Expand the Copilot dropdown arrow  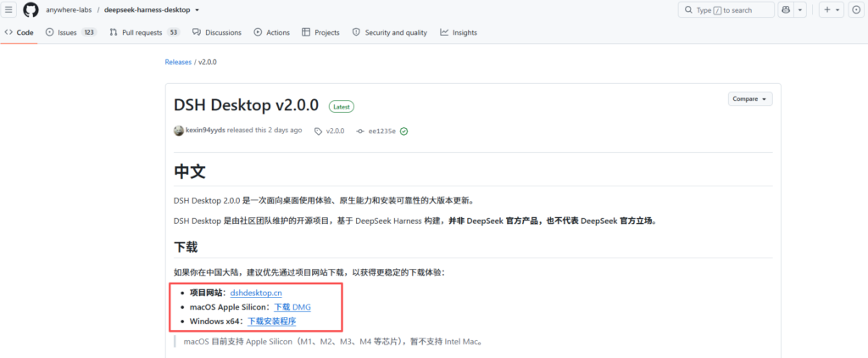800,10
